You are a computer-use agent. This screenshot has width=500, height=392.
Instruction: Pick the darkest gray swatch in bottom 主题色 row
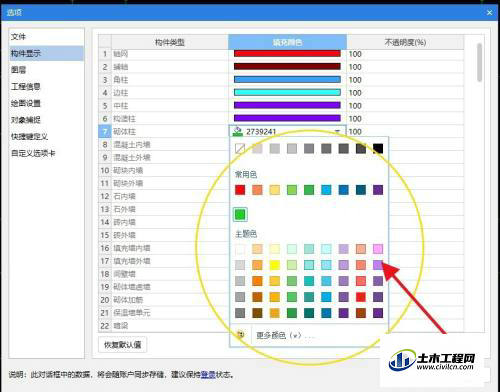(x=240, y=313)
